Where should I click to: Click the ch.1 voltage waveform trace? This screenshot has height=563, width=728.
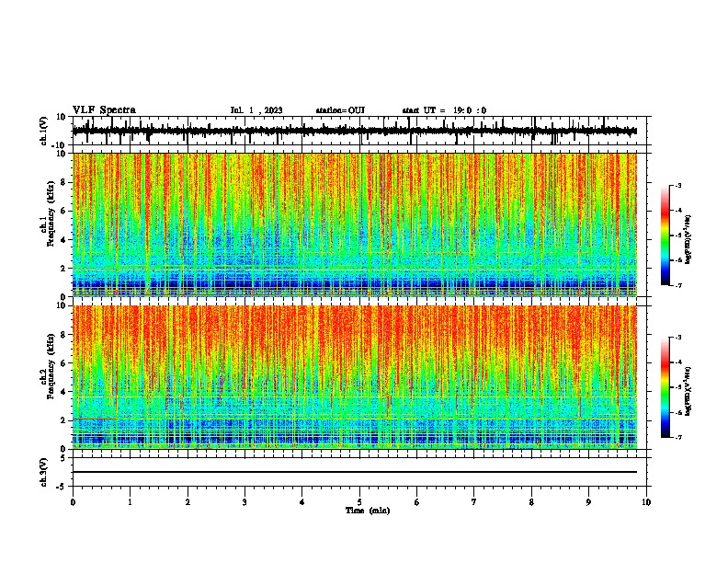pyautogui.click(x=355, y=131)
